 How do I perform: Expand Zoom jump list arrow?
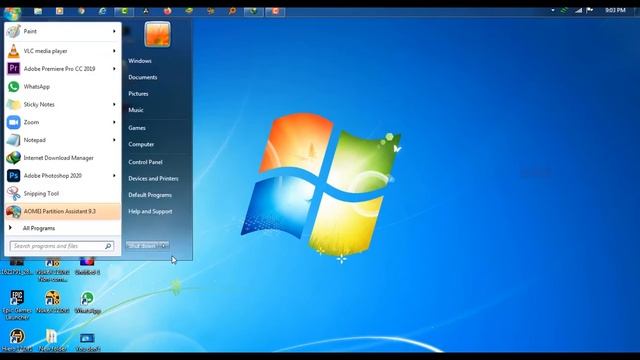click(x=114, y=122)
